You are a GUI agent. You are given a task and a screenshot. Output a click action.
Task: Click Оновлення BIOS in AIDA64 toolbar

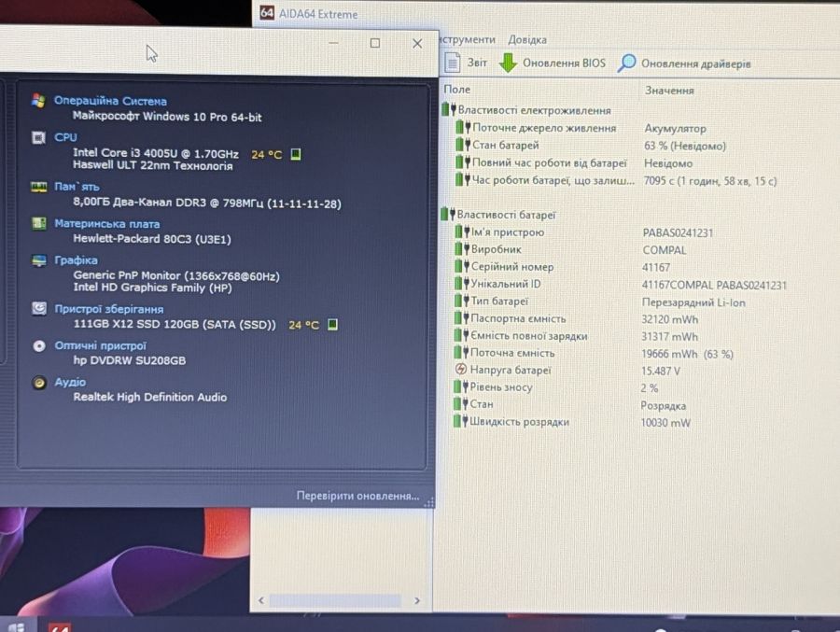point(553,63)
